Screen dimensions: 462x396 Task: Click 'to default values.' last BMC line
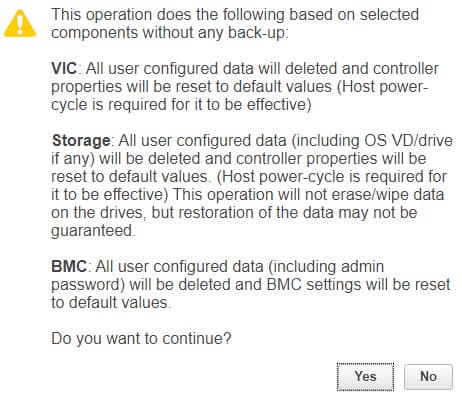tap(111, 303)
